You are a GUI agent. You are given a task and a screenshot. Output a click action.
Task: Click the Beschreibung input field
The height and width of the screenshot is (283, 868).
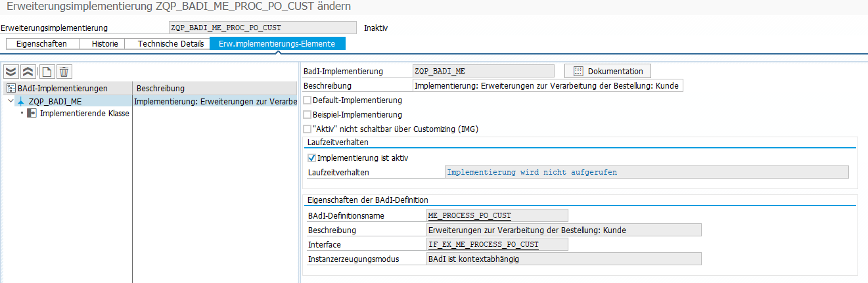[547, 85]
